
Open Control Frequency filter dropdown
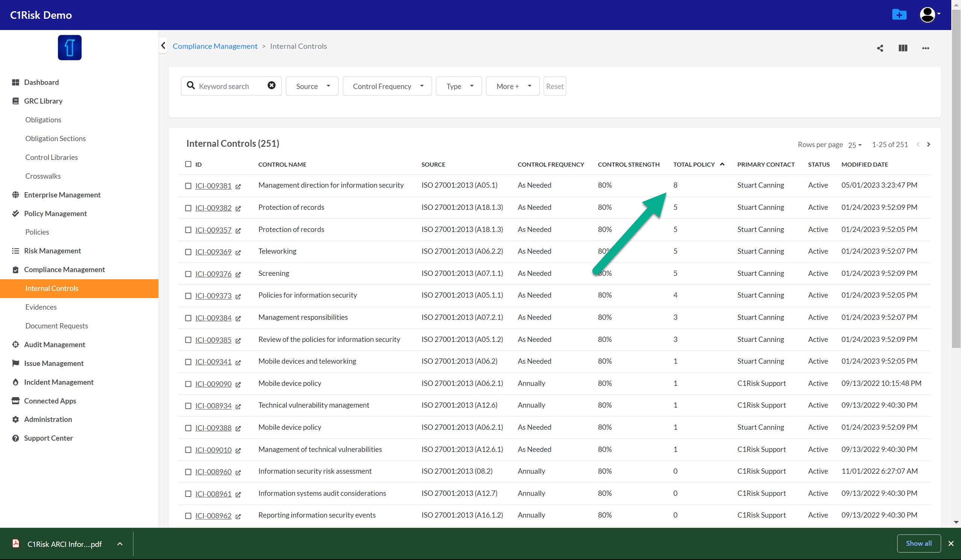(x=387, y=86)
